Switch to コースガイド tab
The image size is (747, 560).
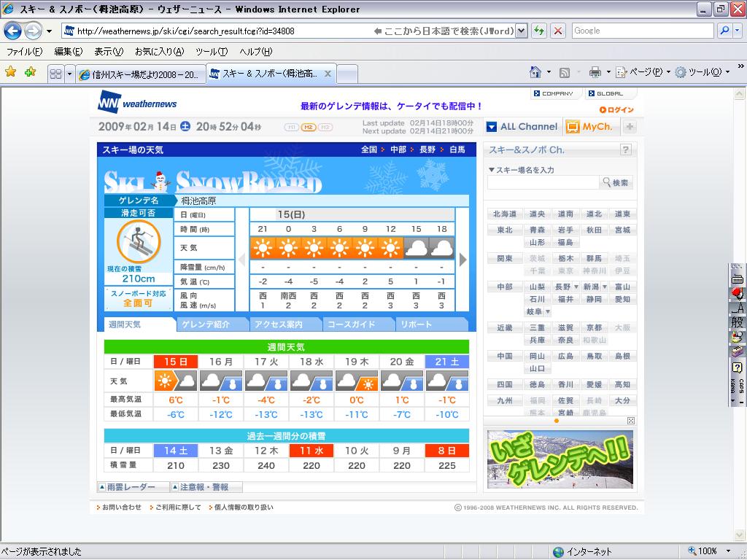[x=358, y=324]
